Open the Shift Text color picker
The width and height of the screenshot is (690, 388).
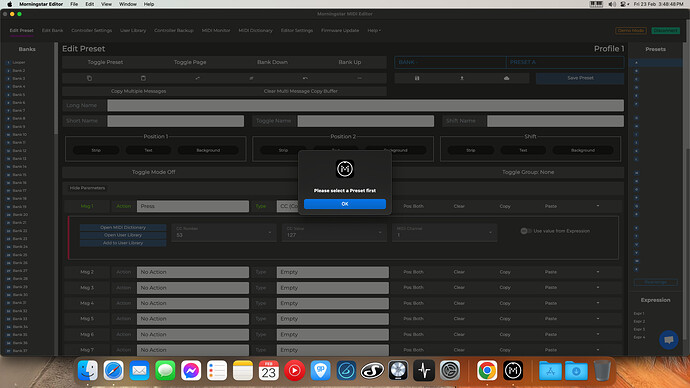pos(523,150)
